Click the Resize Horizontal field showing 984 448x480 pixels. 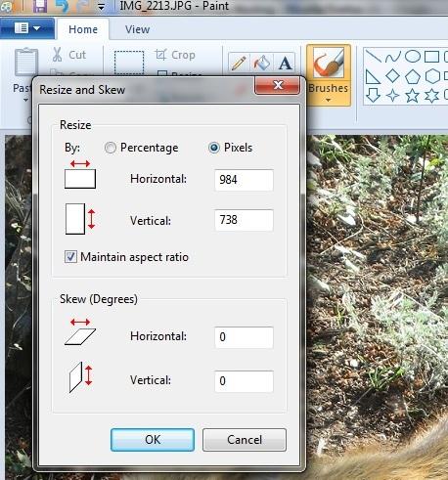244,180
